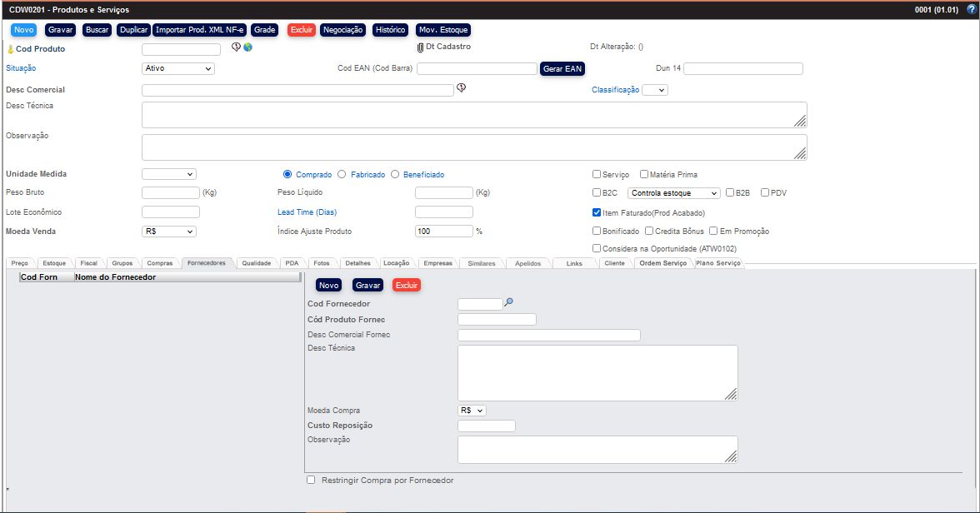This screenshot has height=513, width=980.
Task: Enable the Serviço checkbox
Action: [x=596, y=173]
